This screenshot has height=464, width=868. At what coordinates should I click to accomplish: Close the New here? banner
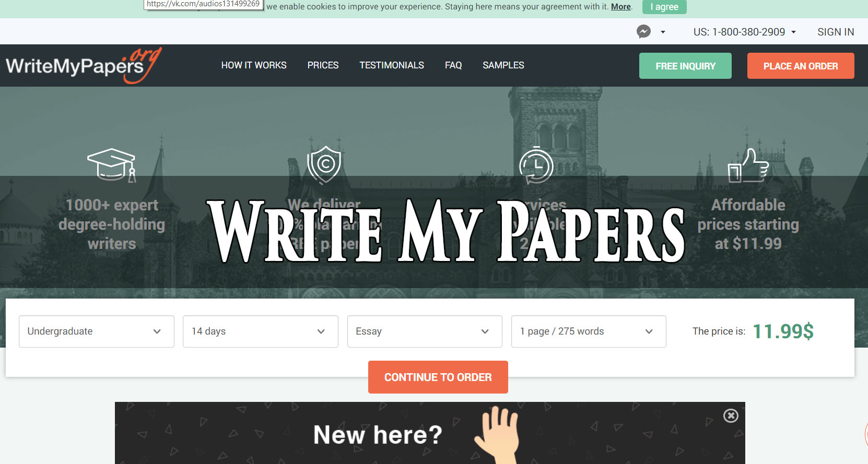point(731,415)
